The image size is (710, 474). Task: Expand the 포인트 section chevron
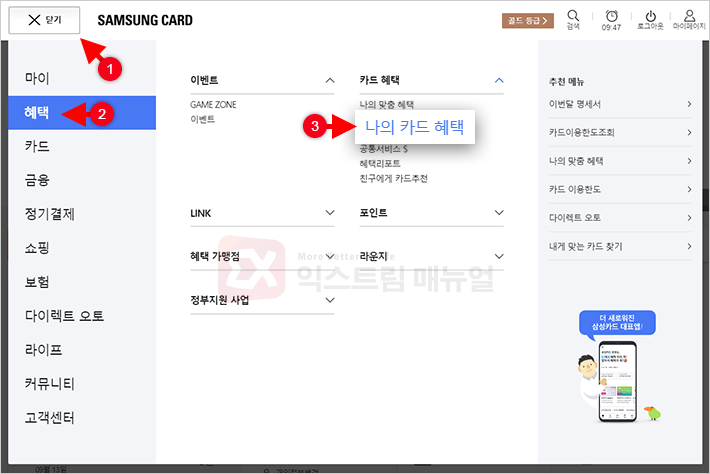[x=499, y=213]
